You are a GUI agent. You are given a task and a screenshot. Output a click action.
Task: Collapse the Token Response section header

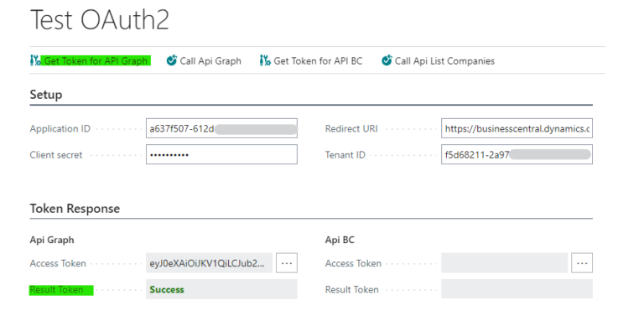tap(75, 209)
